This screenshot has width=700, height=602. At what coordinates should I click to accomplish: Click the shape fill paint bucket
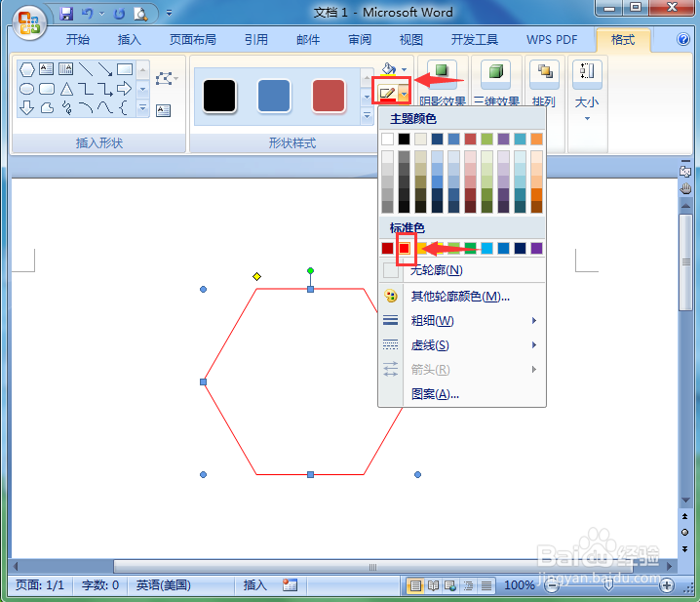(x=388, y=69)
